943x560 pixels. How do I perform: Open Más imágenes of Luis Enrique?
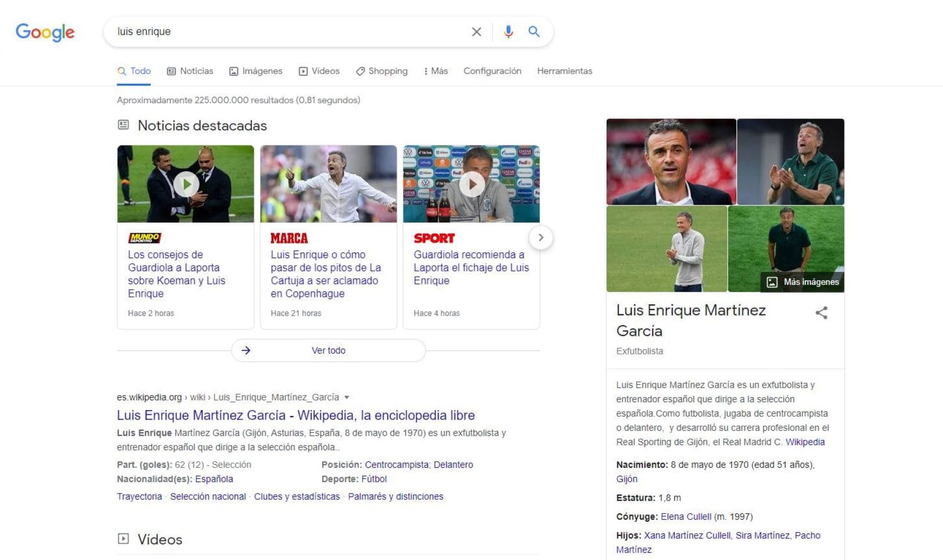point(801,281)
